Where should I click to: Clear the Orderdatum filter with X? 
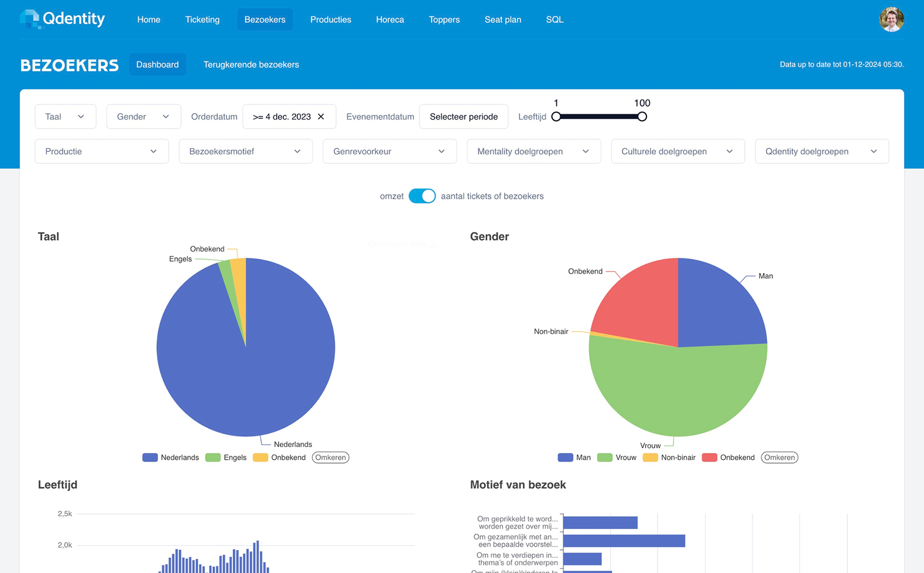pyautogui.click(x=321, y=117)
